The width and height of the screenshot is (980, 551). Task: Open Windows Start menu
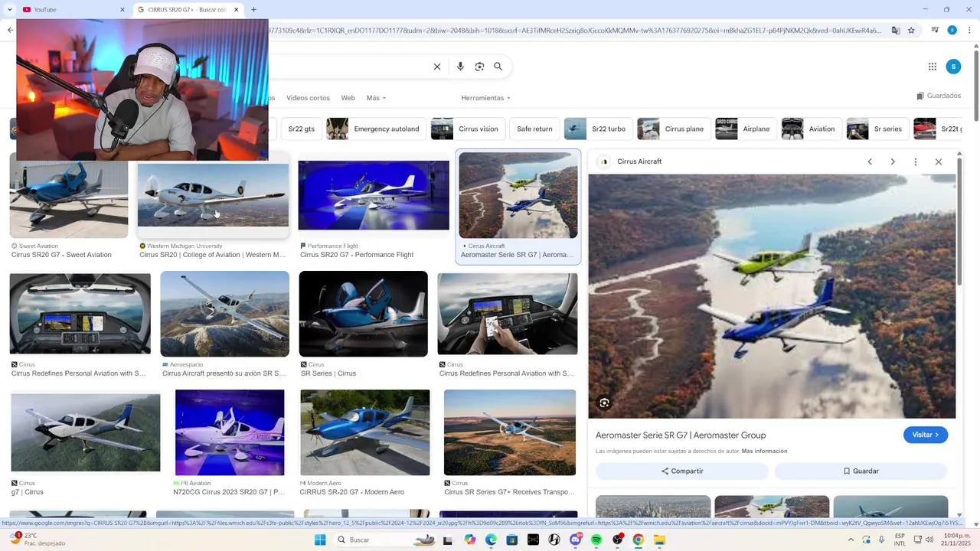point(320,540)
